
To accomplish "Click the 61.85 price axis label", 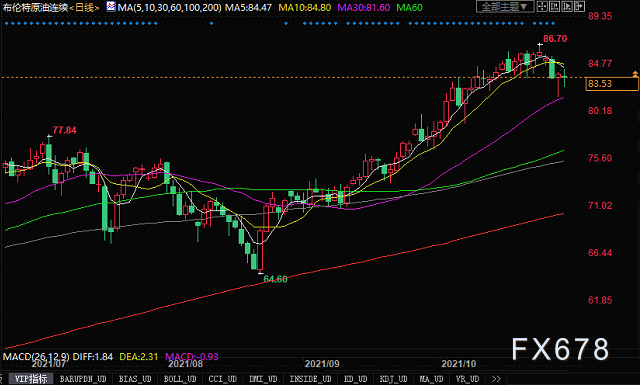I will 600,300.
